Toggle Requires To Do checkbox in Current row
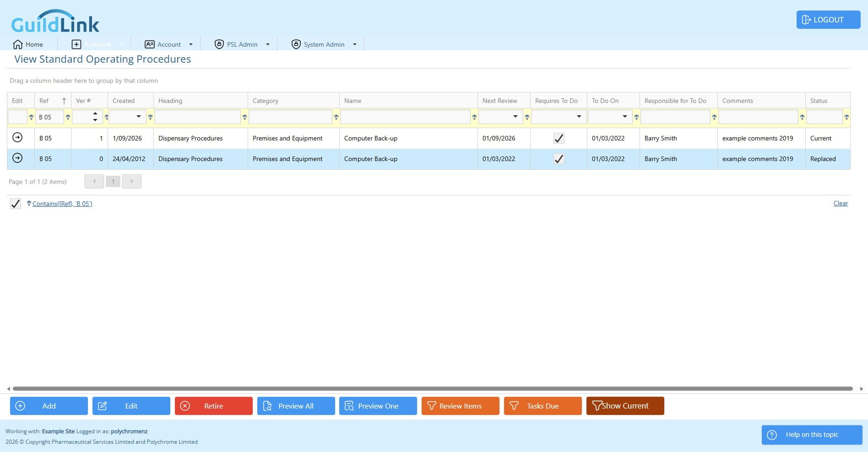The height and width of the screenshot is (452, 868). click(x=559, y=138)
